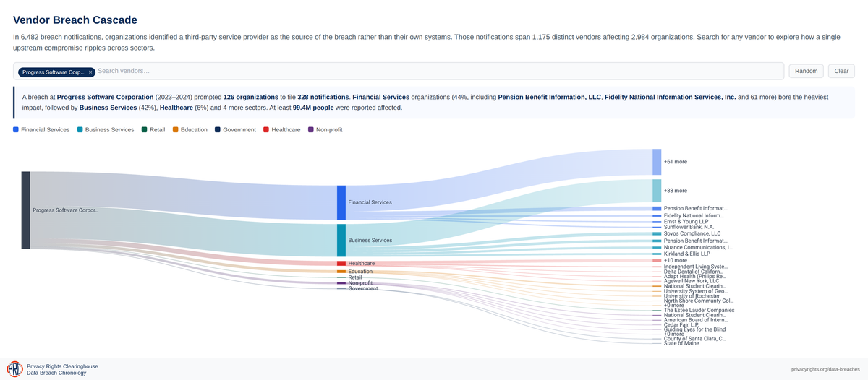
Task: Select the Business Services sector node in the diagram
Action: pyautogui.click(x=341, y=240)
